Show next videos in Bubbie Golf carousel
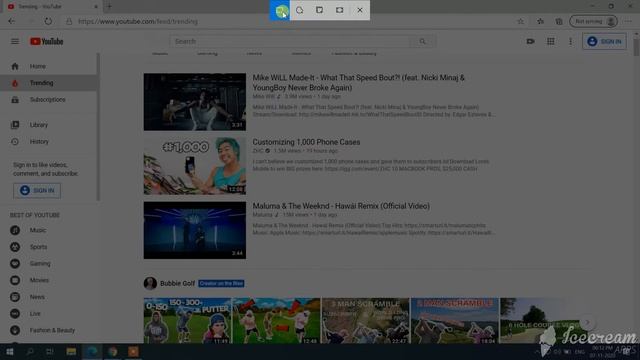 587,322
